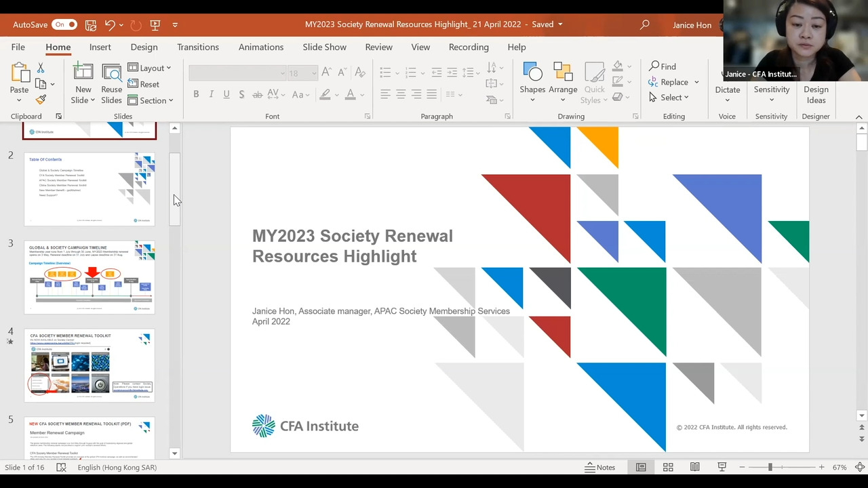The image size is (868, 488).
Task: Open the File menu
Action: (x=18, y=47)
